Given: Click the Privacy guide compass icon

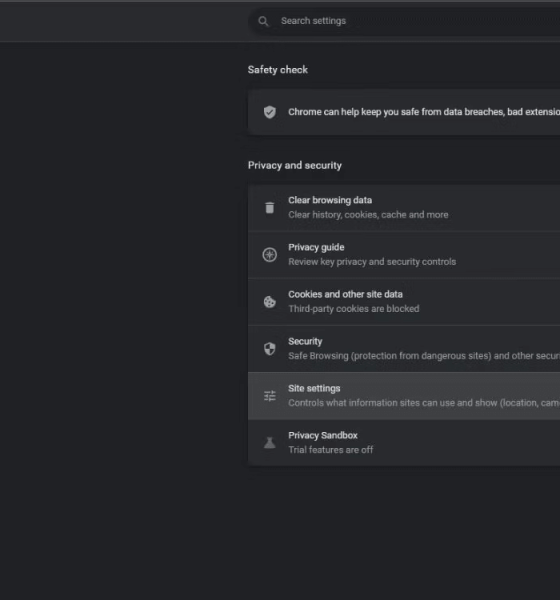Looking at the screenshot, I should click(270, 254).
